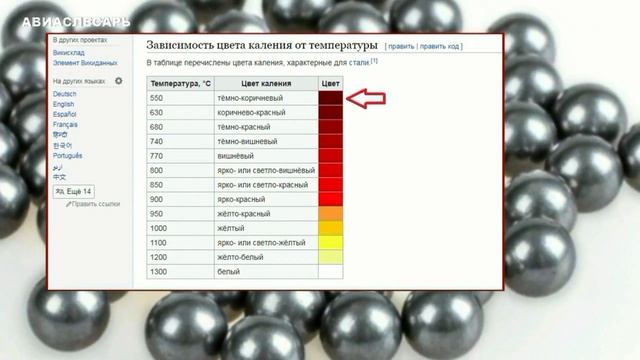Image resolution: width=640 pixels, height=360 pixels.
Task: Click the amber swatch for 1000
Action: [331, 228]
